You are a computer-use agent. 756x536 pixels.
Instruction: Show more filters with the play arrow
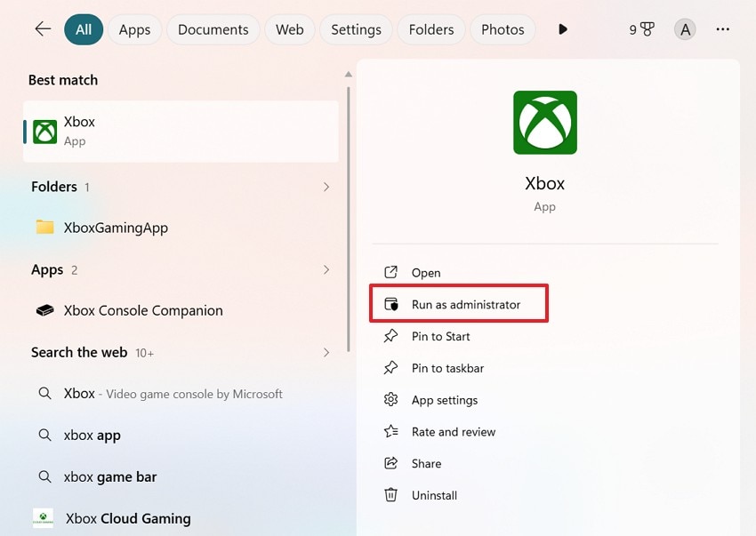pyautogui.click(x=563, y=29)
